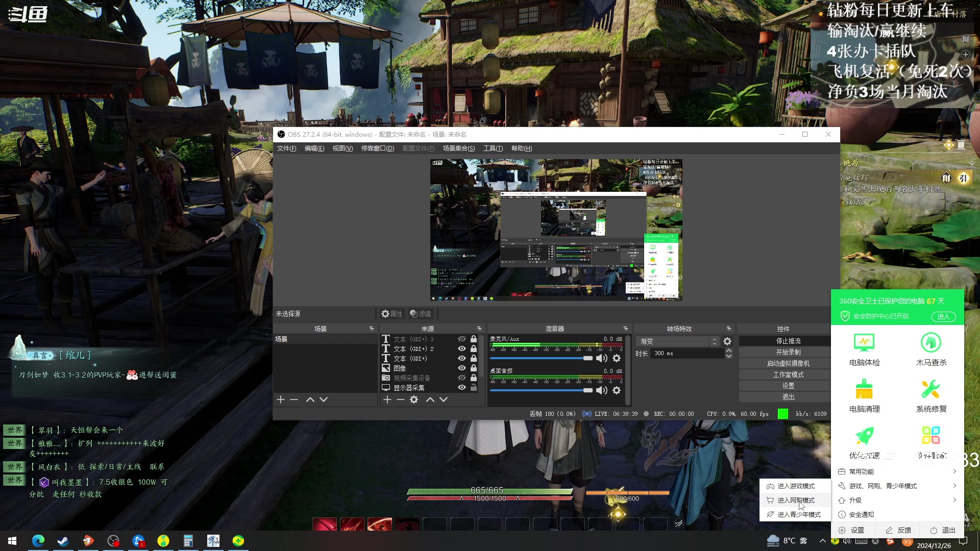The image size is (980, 551).
Task: Select 进入游戏模式 menu entry
Action: 795,486
